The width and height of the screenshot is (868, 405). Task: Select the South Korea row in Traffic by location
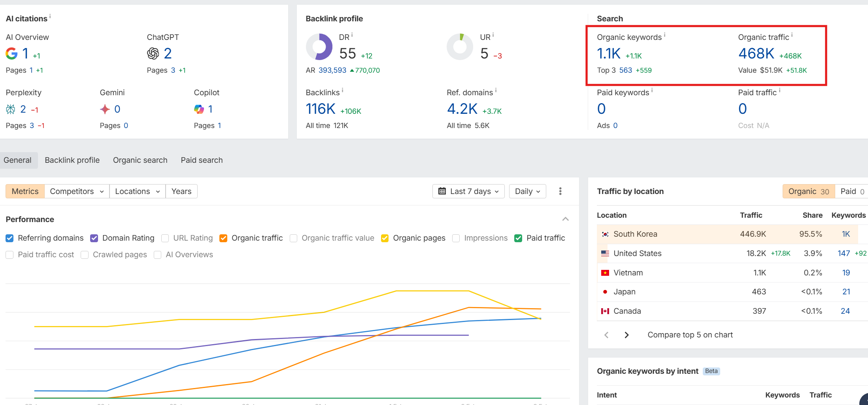pos(635,234)
